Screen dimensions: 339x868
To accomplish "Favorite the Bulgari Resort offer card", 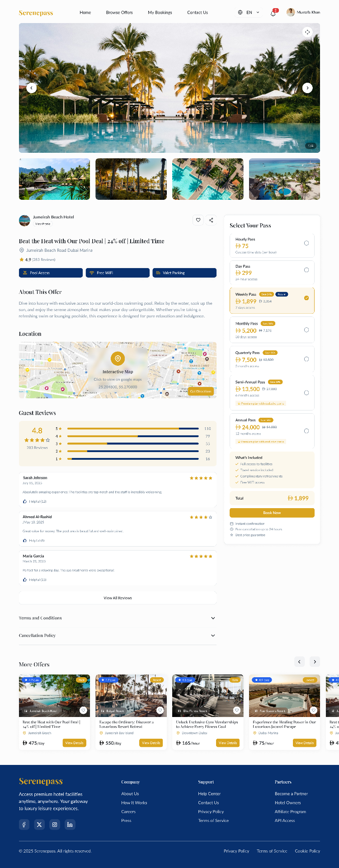I will [x=160, y=710].
